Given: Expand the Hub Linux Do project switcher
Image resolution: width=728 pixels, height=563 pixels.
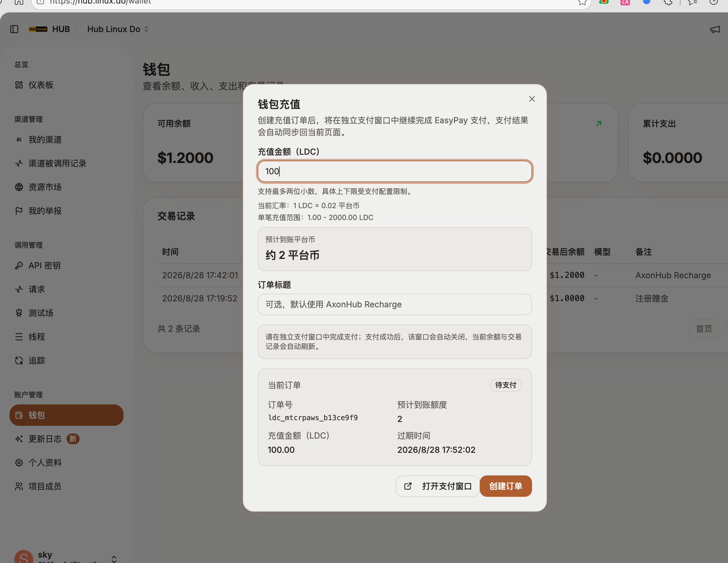Looking at the screenshot, I should coord(118,29).
